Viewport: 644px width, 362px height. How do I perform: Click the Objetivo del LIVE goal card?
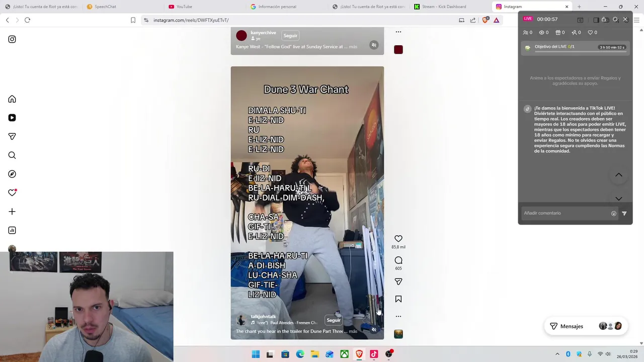pyautogui.click(x=576, y=48)
